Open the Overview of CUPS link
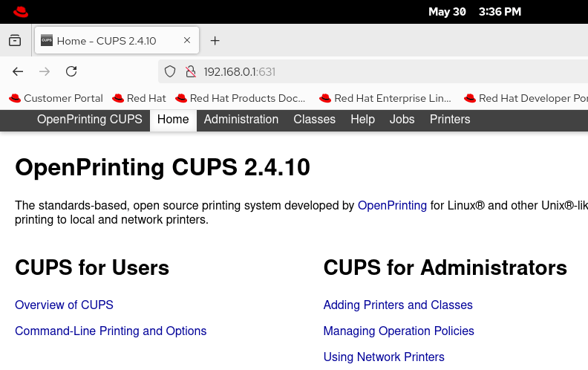 (x=64, y=305)
